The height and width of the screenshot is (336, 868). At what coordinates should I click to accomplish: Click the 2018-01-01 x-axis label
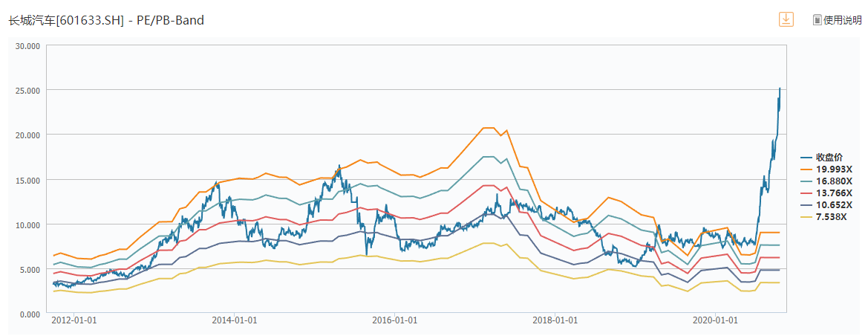tap(556, 320)
